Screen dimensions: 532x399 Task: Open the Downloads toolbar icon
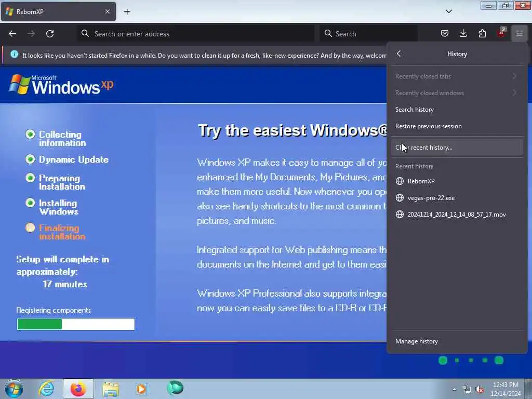pos(463,33)
